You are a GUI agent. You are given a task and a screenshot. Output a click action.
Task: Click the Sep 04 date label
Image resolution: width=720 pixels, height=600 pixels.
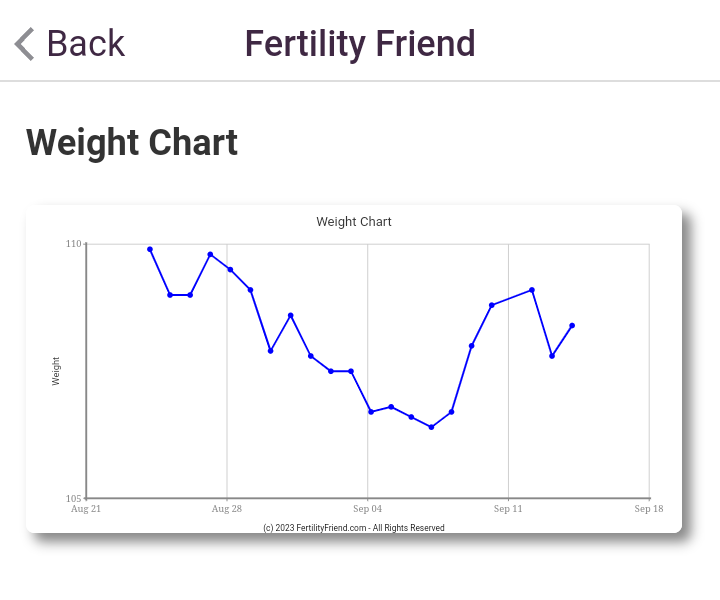[368, 509]
